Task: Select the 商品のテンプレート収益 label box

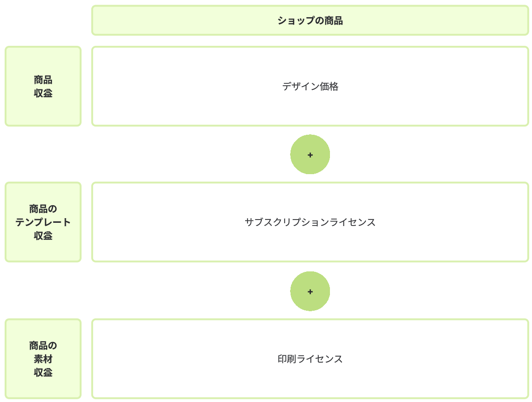Action: coord(43,222)
